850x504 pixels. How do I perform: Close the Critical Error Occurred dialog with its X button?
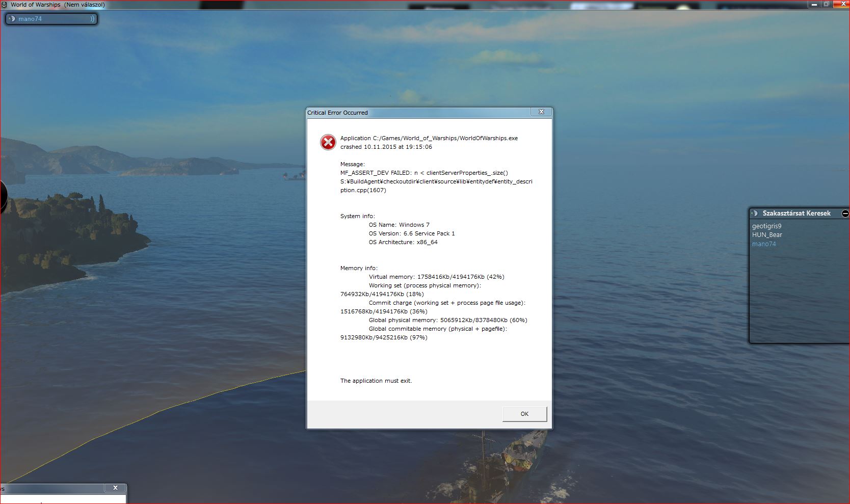pyautogui.click(x=541, y=112)
